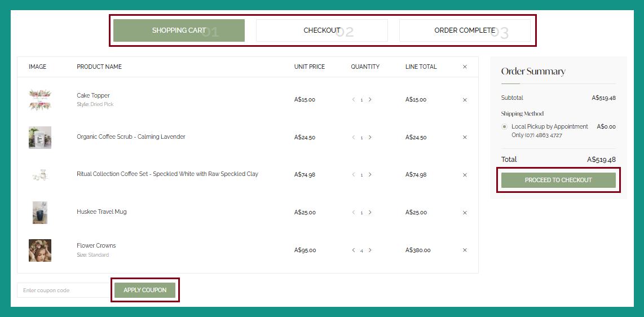Viewport: 644px width, 317px height.
Task: Open Flower Crowns thumbnail image
Action: click(40, 250)
